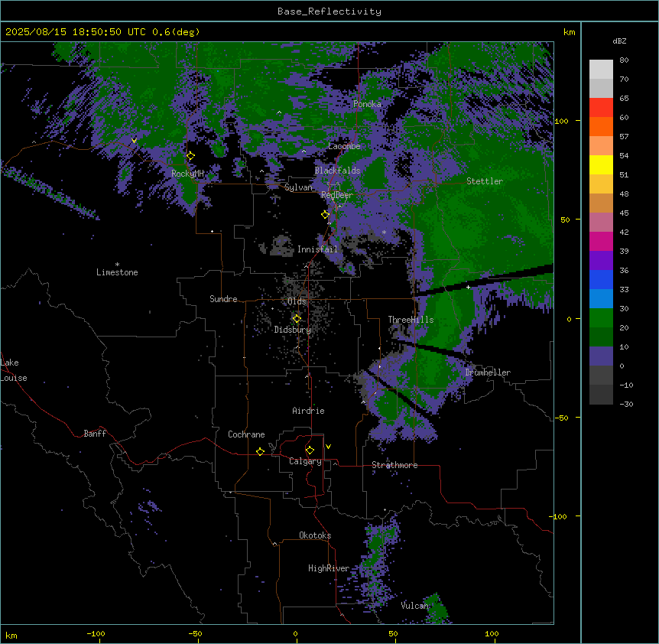Click the Innisfail city label

click(317, 249)
